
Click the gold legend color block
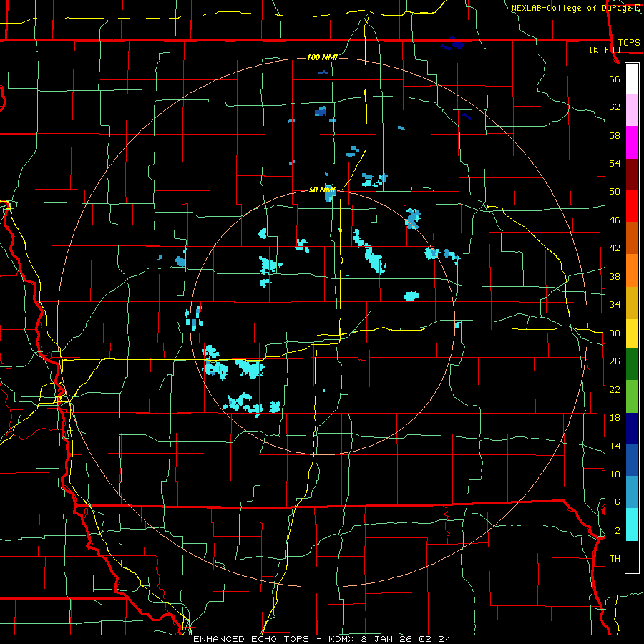(x=632, y=303)
